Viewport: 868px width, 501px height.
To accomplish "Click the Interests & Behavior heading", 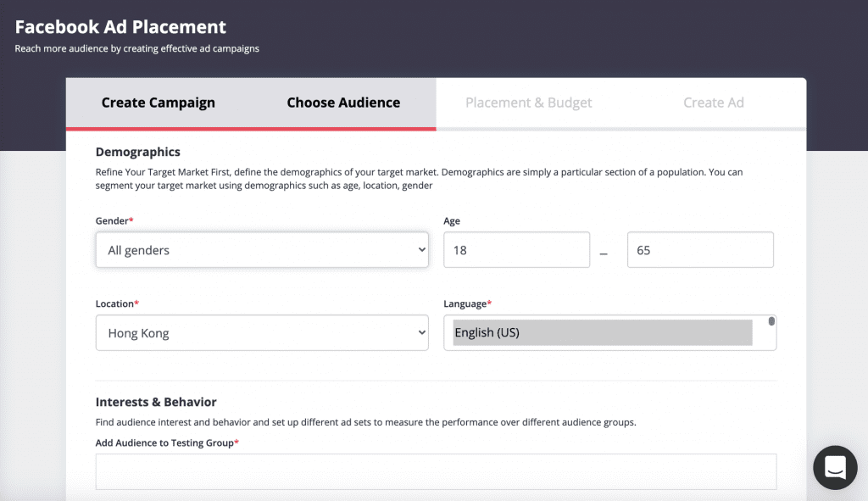I will 156,402.
